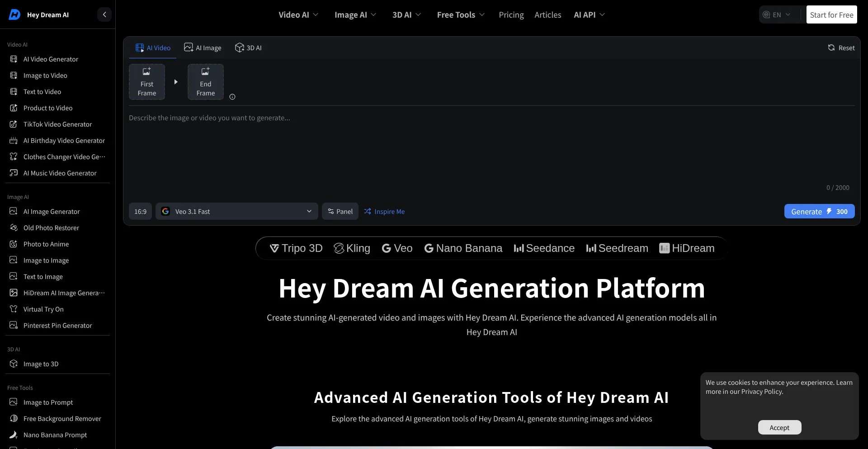Click the Product to Video sidebar icon
This screenshot has width=868, height=449.
point(14,108)
